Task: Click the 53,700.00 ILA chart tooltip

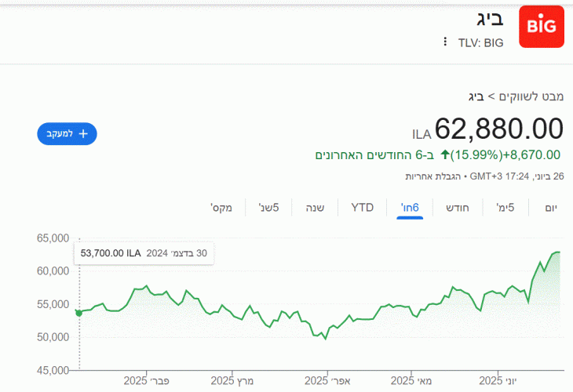Action: coord(144,253)
